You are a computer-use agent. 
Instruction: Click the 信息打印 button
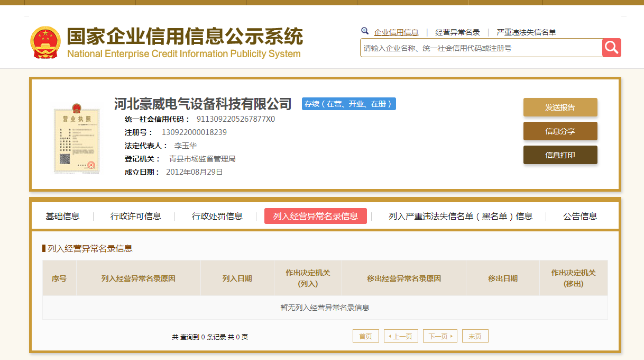tap(560, 155)
